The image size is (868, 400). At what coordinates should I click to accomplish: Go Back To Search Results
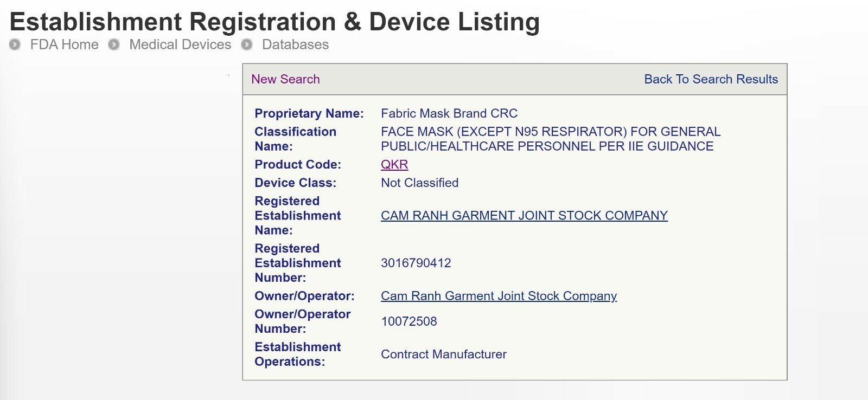click(x=711, y=79)
